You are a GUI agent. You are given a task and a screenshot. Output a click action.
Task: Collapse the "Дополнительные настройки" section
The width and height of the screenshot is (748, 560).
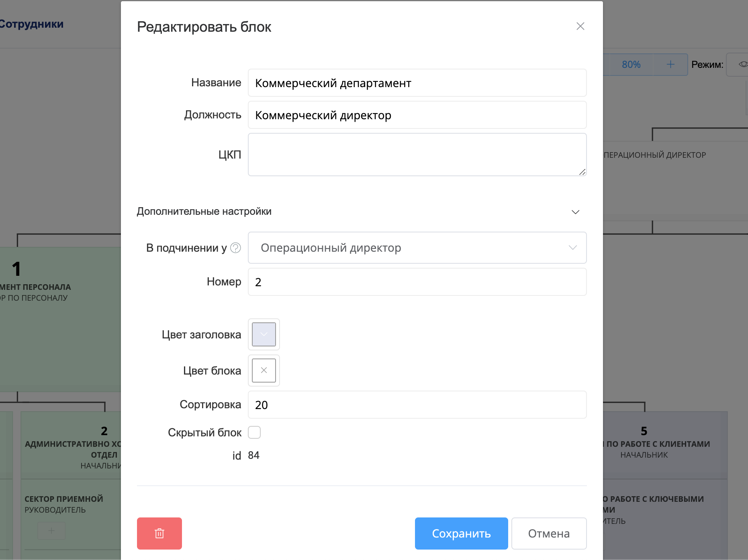click(575, 212)
